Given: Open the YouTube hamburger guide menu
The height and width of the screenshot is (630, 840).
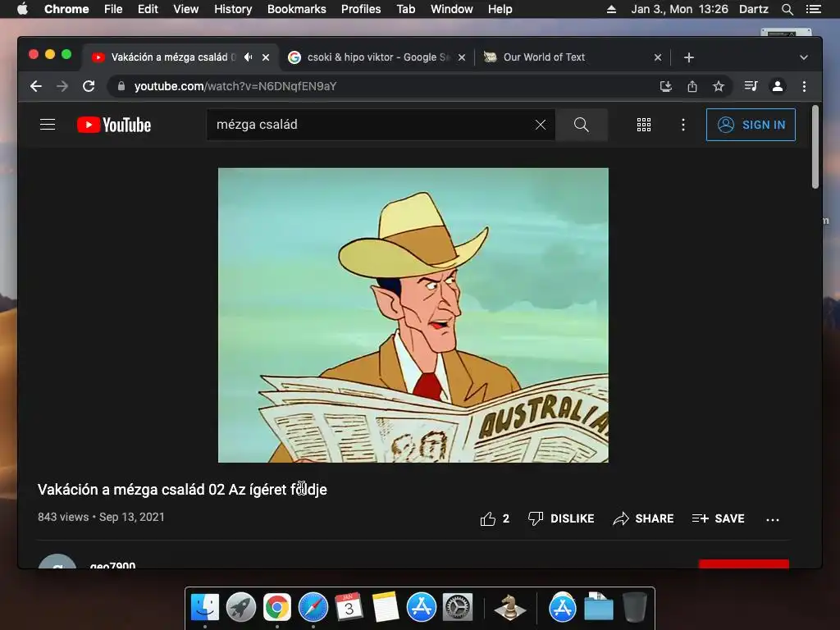Looking at the screenshot, I should [x=48, y=125].
